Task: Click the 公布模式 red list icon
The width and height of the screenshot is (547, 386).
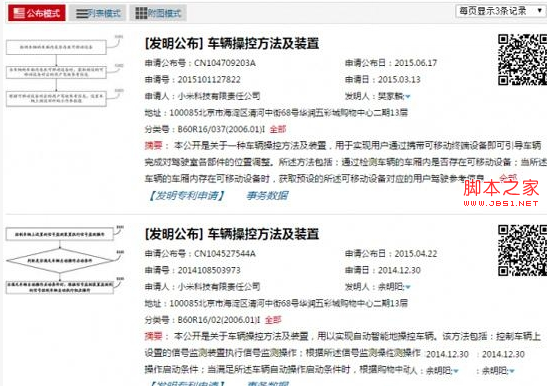Action: [x=18, y=13]
